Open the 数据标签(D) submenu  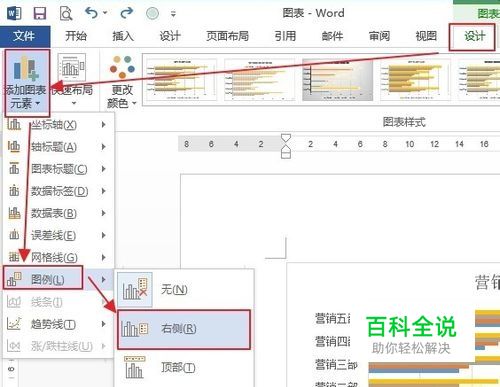[59, 191]
